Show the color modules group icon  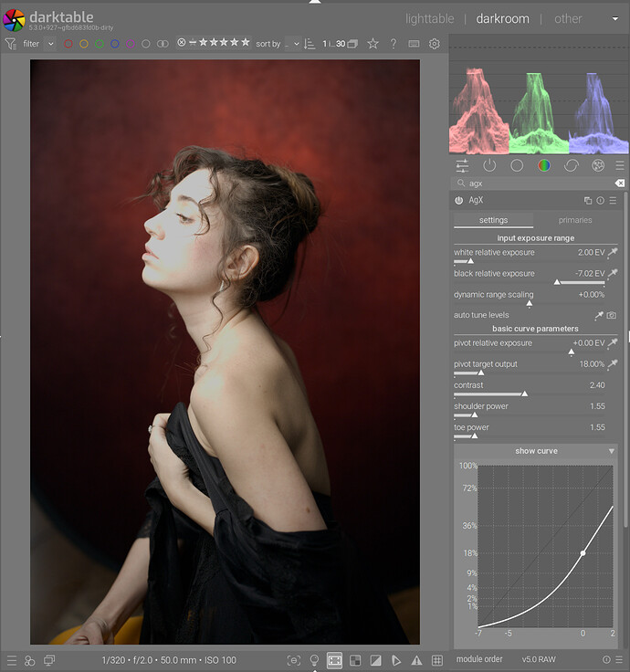544,165
